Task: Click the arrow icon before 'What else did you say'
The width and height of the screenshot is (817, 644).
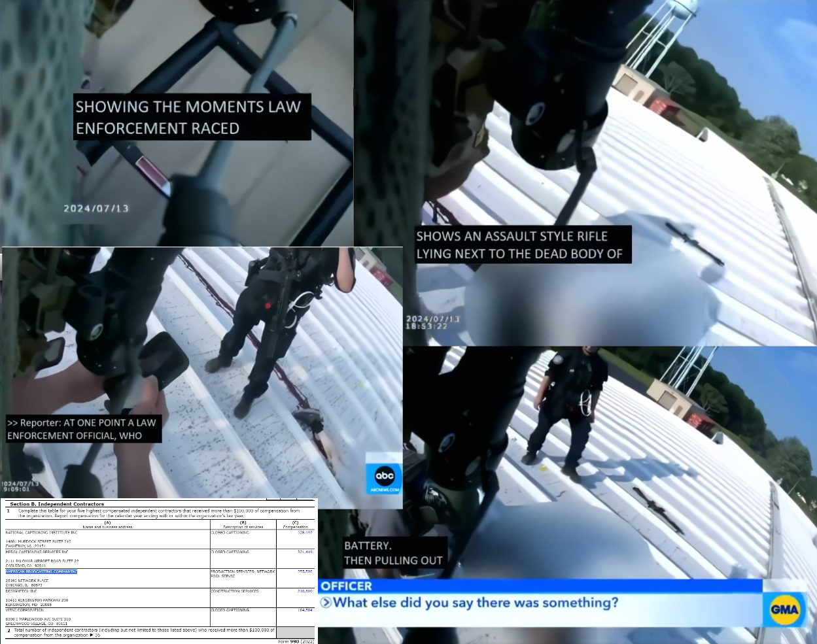Action: point(326,602)
